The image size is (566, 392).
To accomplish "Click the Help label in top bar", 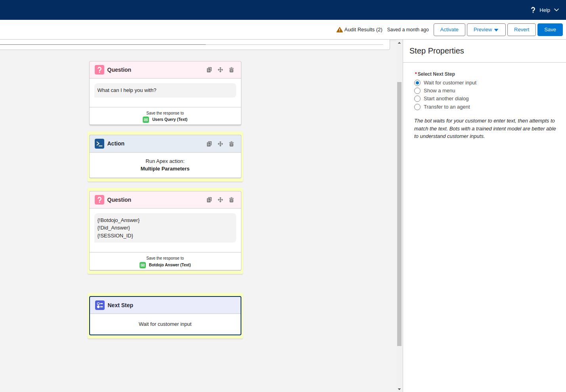I will 545,10.
